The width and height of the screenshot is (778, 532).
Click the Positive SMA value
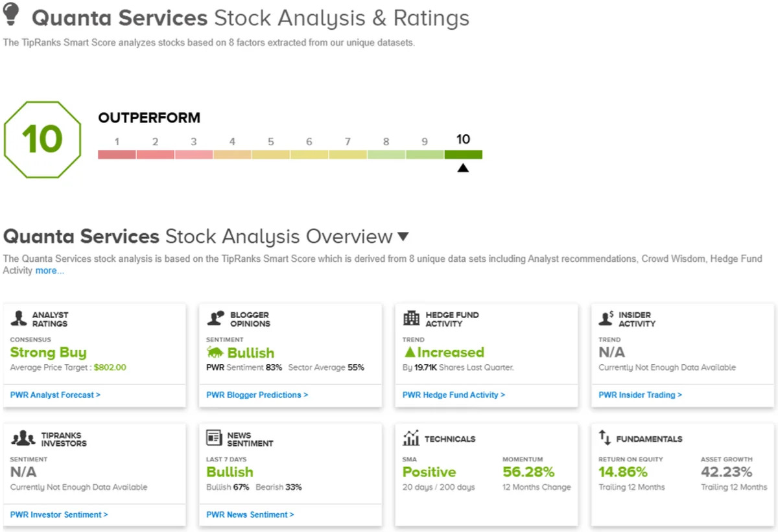point(429,472)
